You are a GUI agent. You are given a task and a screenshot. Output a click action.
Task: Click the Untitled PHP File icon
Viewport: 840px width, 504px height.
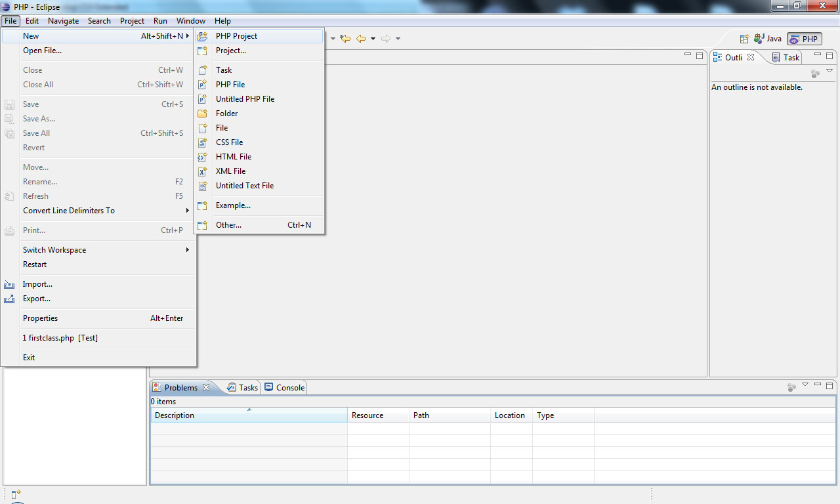pyautogui.click(x=203, y=99)
